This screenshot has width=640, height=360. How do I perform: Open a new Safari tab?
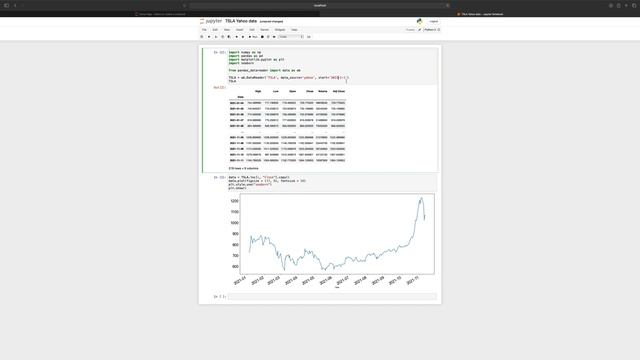pos(626,5)
